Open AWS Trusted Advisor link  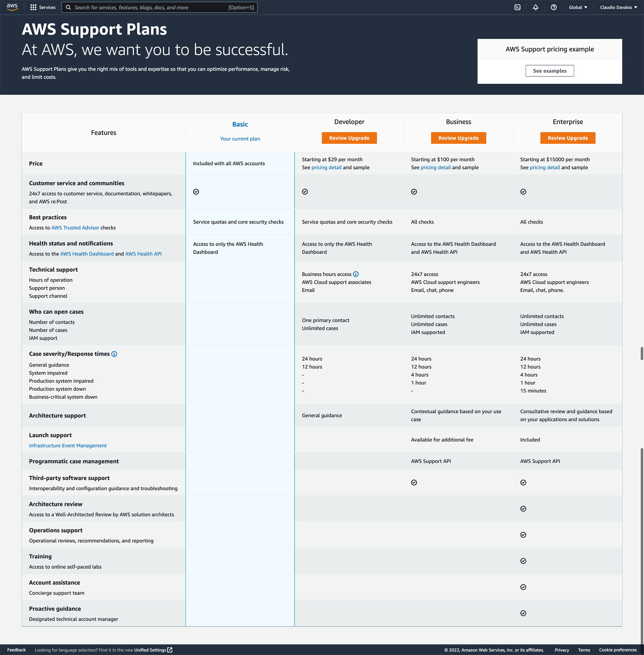tap(75, 228)
